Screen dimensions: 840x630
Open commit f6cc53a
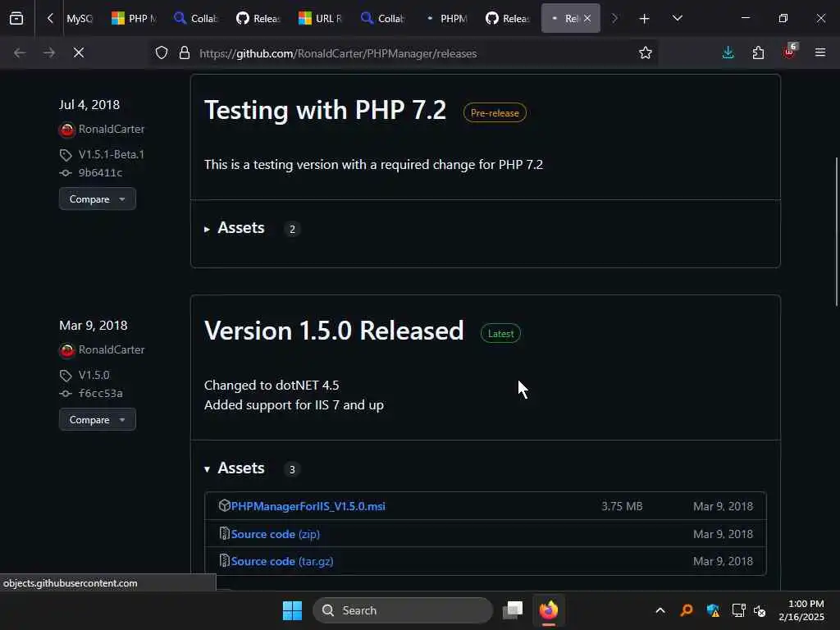click(x=100, y=393)
